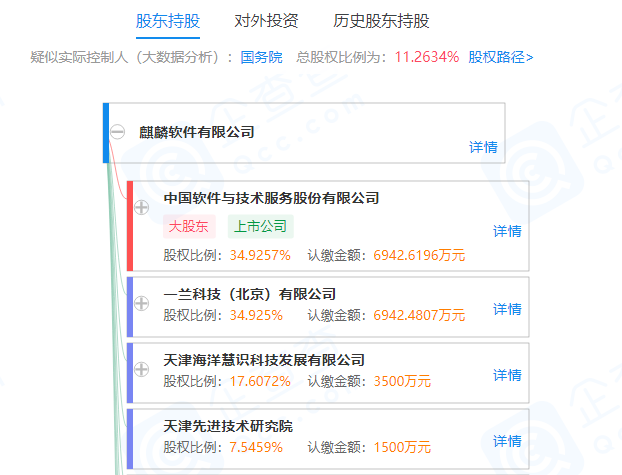
Task: Open 详情 for 天津海洋慧识科技发展有限公司
Action: (507, 375)
